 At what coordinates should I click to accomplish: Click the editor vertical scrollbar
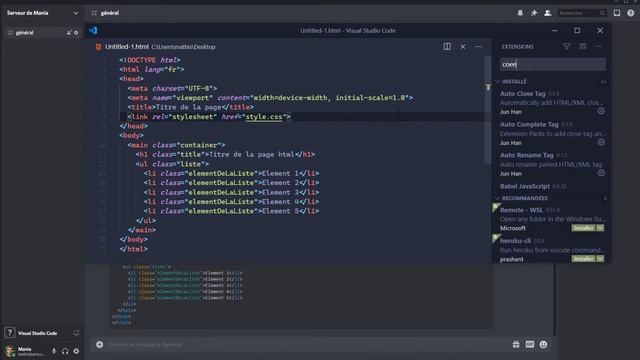[x=488, y=110]
